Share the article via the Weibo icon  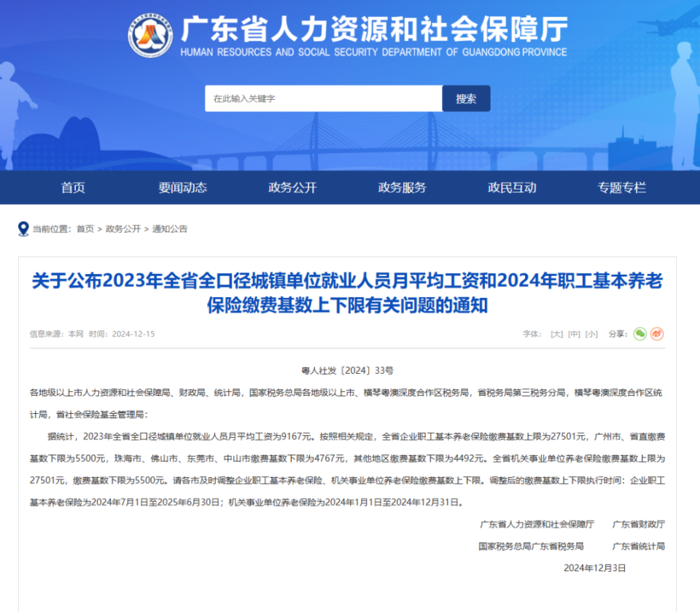[658, 334]
